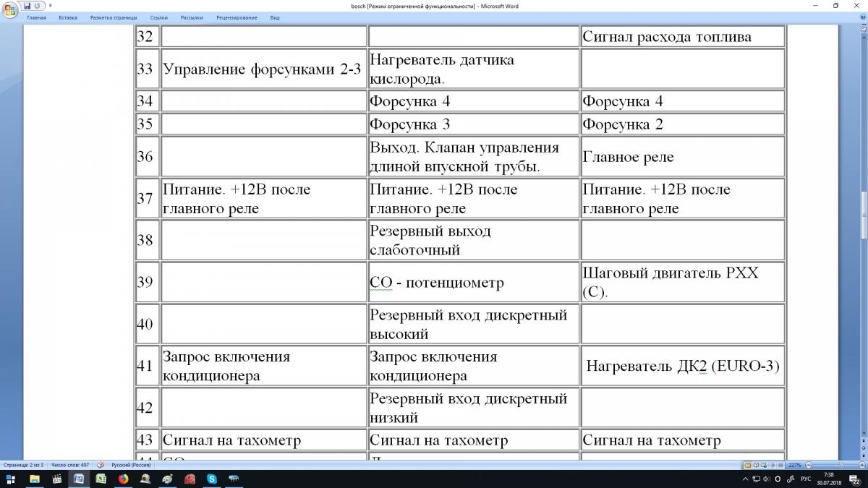The image size is (868, 488).
Task: Click the cell 'Главное реле'
Action: [683, 157]
